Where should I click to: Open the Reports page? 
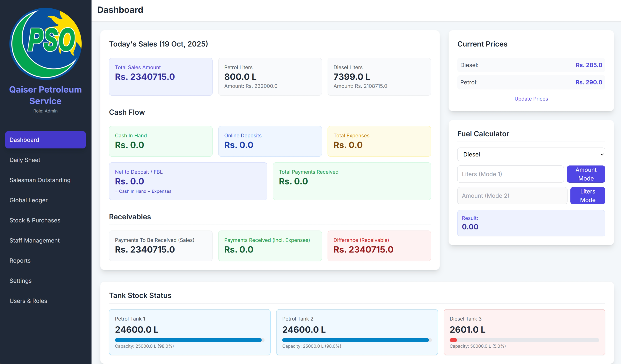tap(20, 260)
